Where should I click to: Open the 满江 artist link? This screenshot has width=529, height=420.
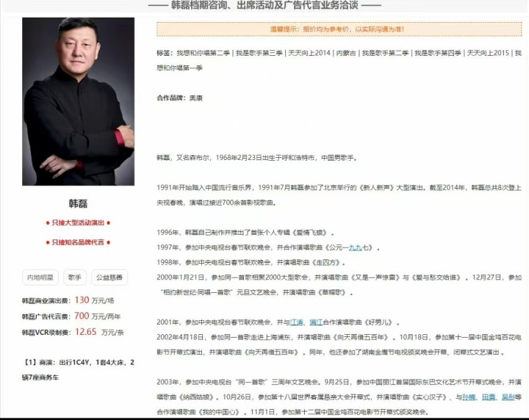click(316, 322)
